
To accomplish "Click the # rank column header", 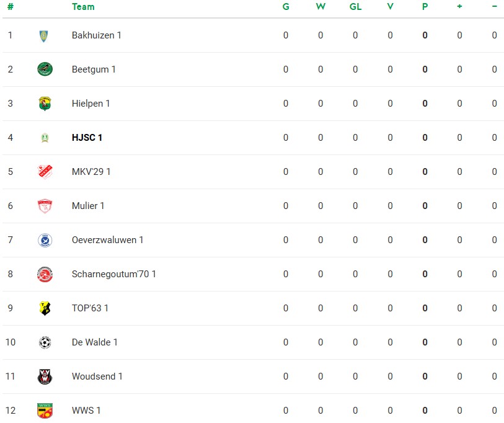I will pyautogui.click(x=11, y=7).
